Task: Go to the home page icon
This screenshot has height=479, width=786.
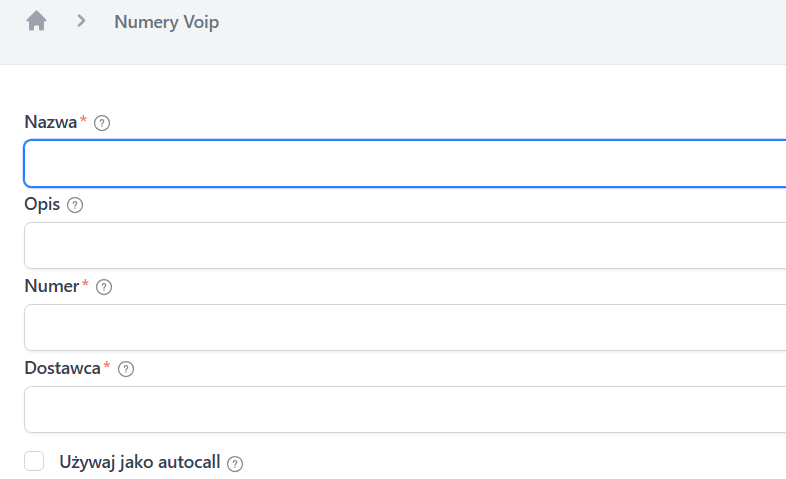Action: 37,21
